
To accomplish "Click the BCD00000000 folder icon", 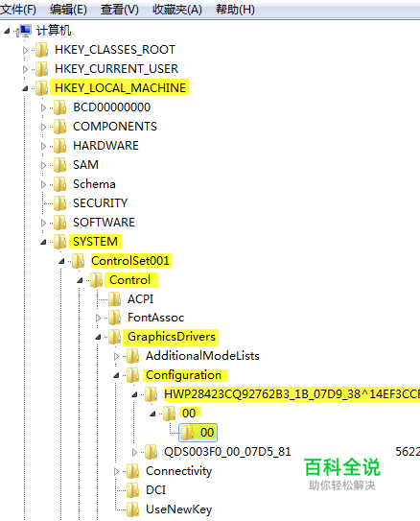I will (60, 107).
